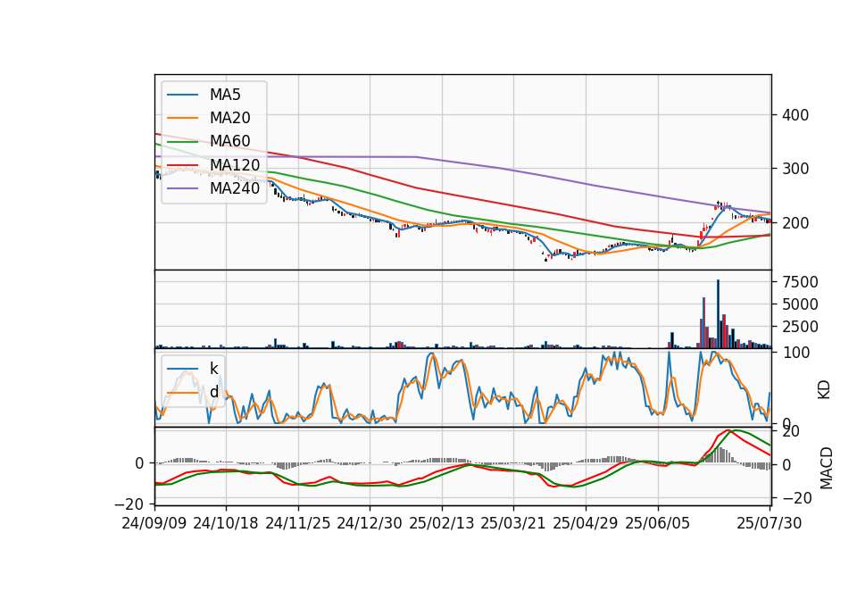857x616 pixels.
Task: Click the 24/10/18 date label
Action: [x=226, y=523]
